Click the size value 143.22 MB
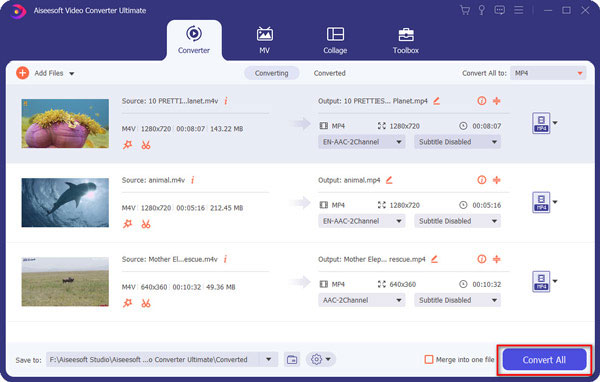The height and width of the screenshot is (382, 600). [227, 129]
